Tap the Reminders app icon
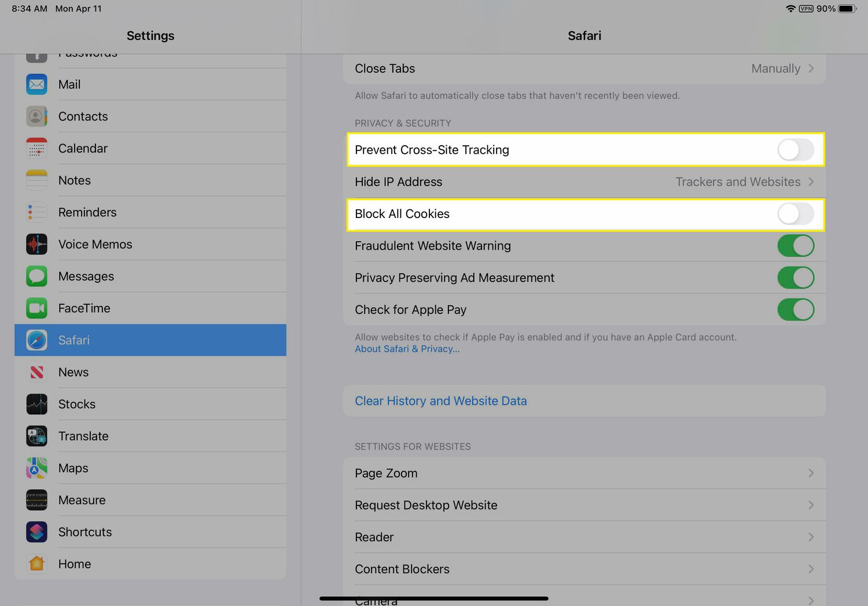 coord(36,212)
